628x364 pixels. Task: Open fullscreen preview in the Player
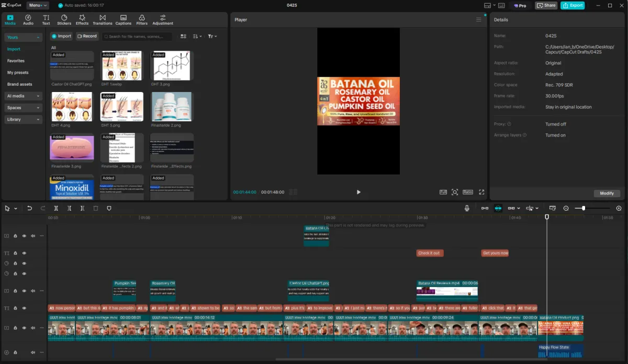(481, 192)
